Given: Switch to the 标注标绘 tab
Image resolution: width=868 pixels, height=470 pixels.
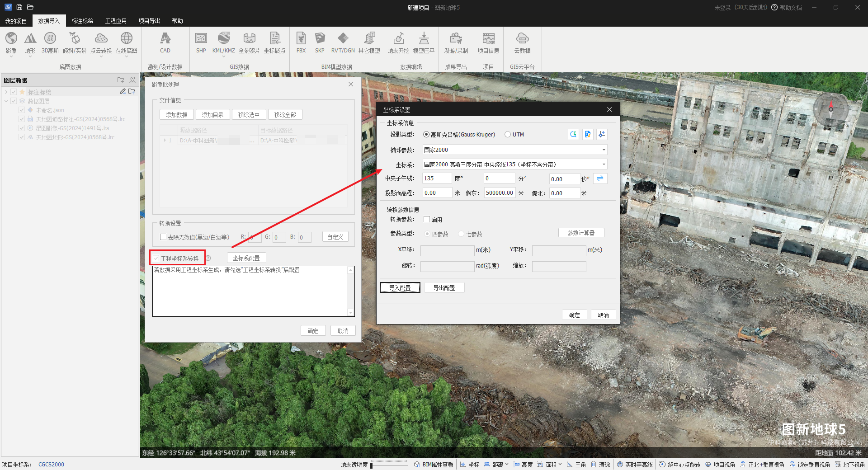Looking at the screenshot, I should click(82, 21).
